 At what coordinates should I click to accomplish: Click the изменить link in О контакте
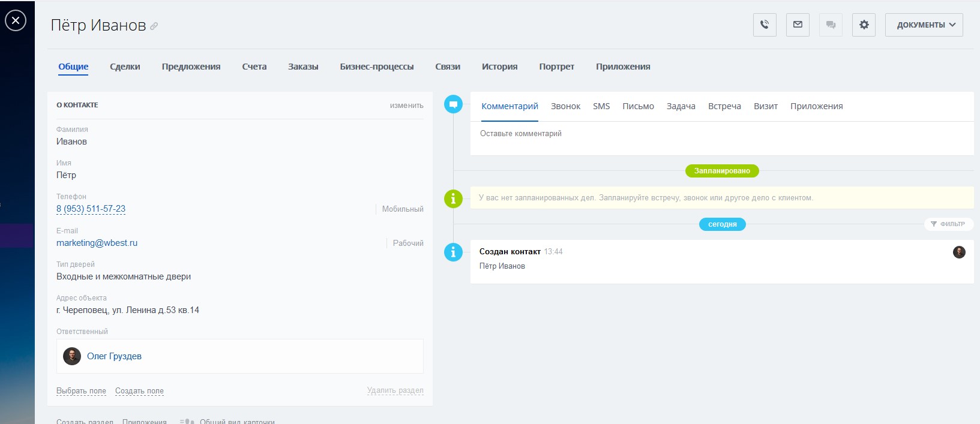406,106
